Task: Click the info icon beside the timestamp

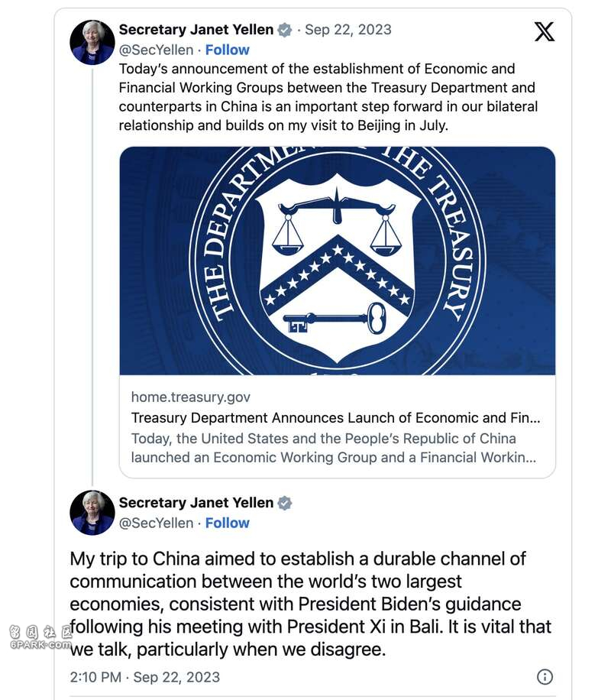Action: (x=545, y=677)
